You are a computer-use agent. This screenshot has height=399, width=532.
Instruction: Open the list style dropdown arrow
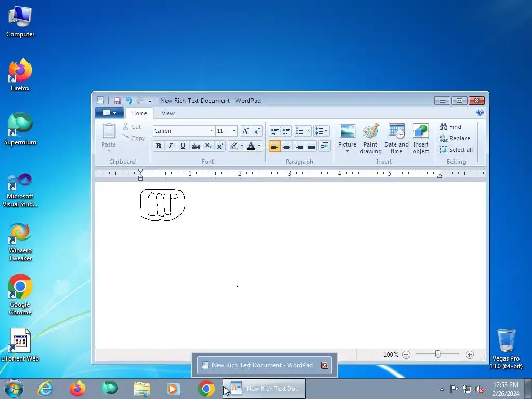coord(308,130)
